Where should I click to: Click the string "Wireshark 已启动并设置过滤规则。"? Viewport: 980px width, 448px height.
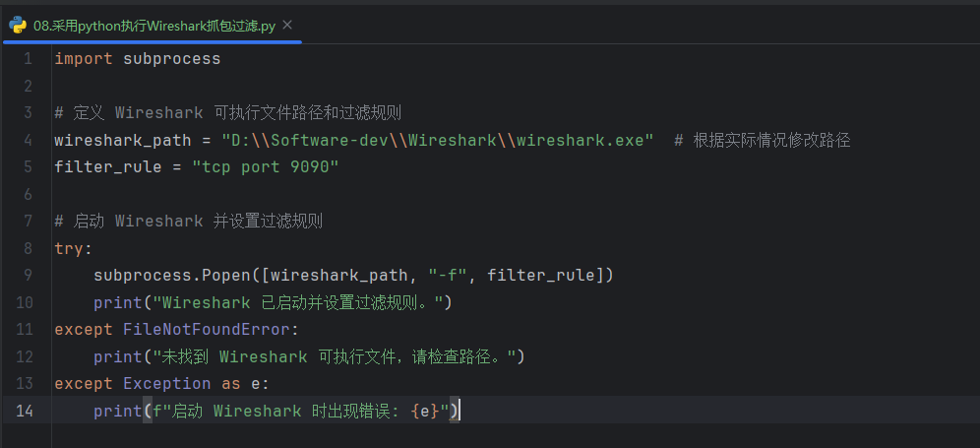tap(298, 302)
